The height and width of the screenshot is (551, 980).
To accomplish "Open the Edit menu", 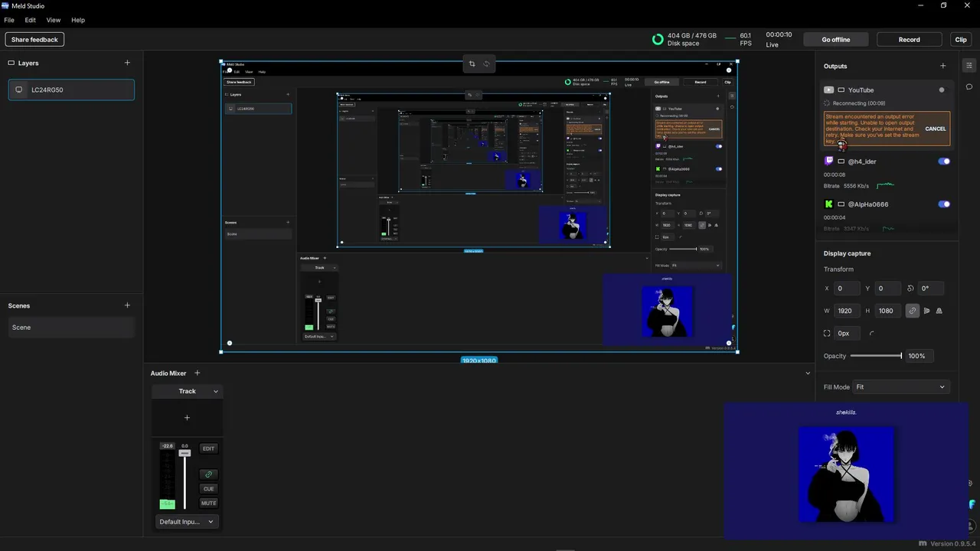I will click(31, 20).
